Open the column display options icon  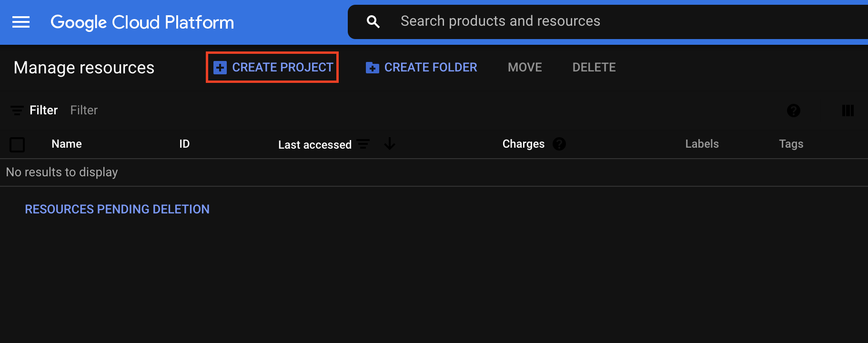pyautogui.click(x=848, y=111)
